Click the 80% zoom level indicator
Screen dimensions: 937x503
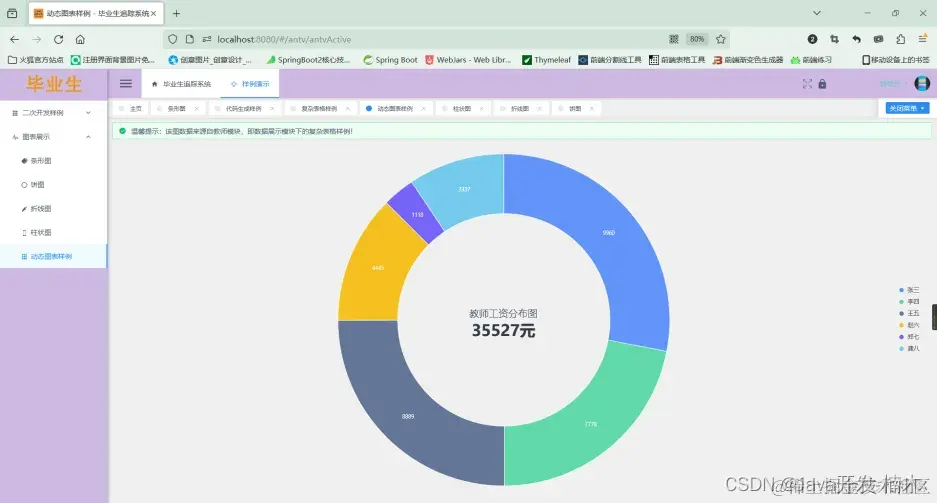point(697,39)
